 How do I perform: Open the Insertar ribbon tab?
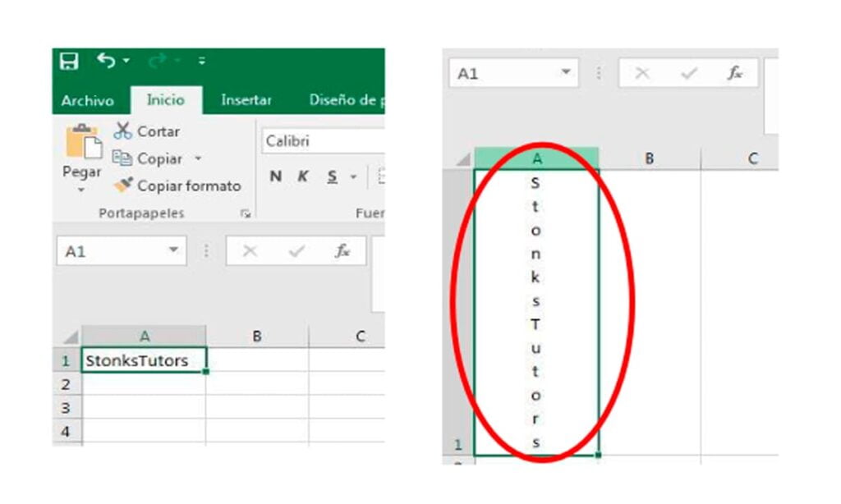(x=246, y=99)
